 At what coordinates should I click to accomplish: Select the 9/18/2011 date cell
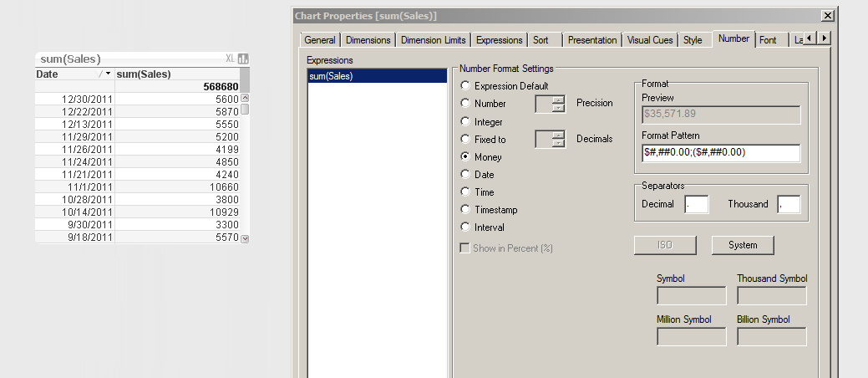(74, 238)
